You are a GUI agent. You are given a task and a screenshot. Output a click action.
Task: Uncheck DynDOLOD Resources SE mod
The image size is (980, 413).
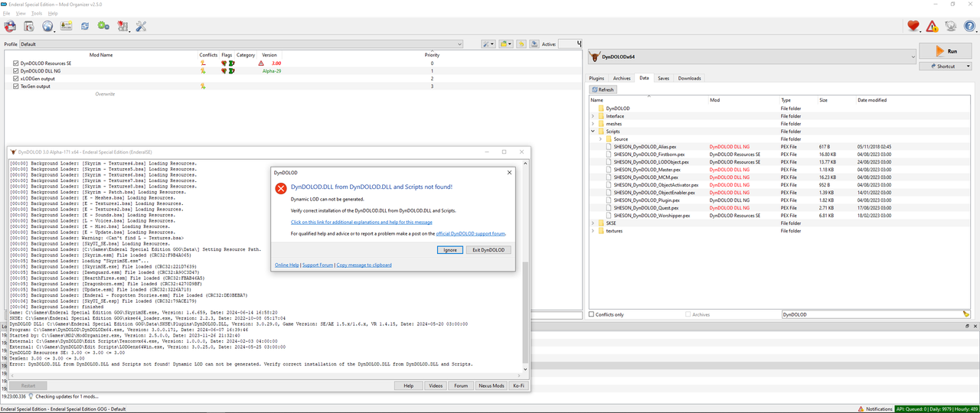point(15,63)
